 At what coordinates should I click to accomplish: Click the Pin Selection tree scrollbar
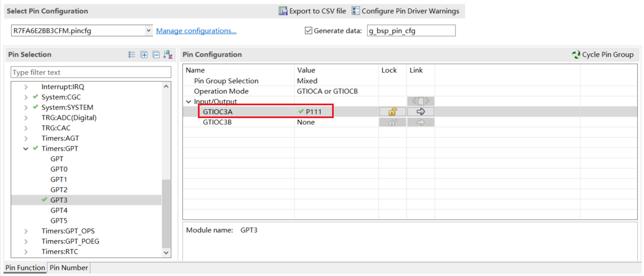point(166,213)
